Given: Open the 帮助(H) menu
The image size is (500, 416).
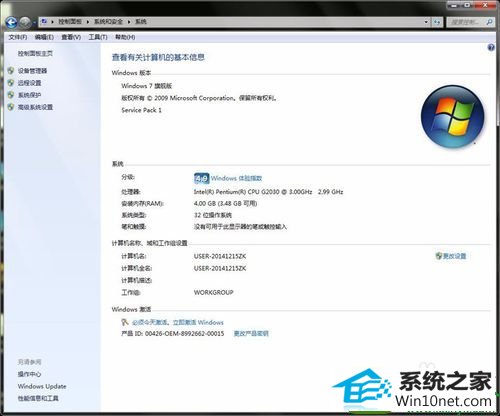Looking at the screenshot, I should tap(125, 37).
